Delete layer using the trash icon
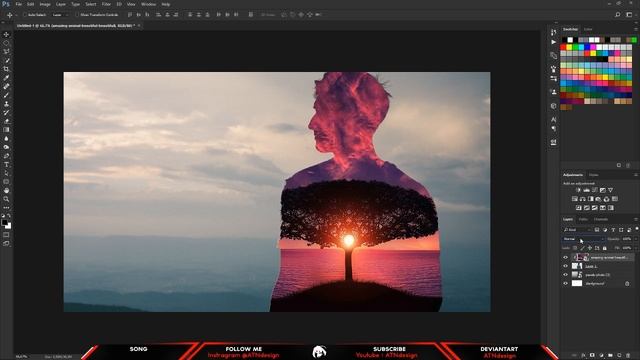This screenshot has height=360, width=640. (x=628, y=356)
